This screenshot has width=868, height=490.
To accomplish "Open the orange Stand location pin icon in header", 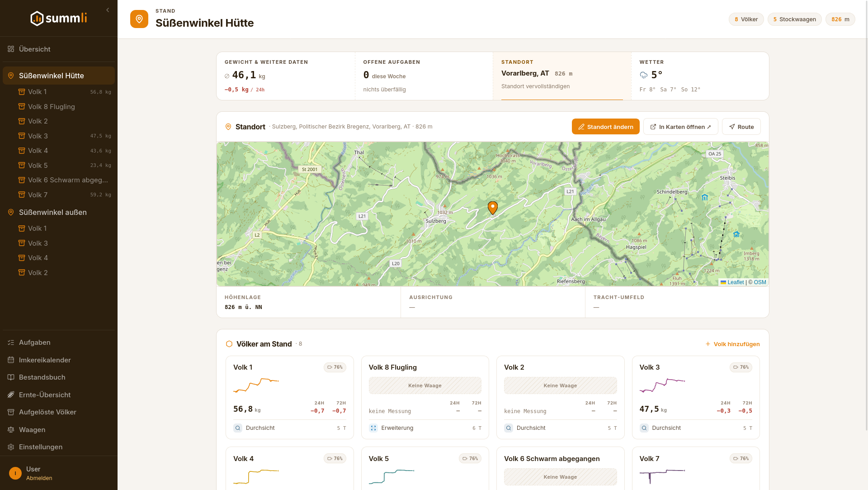I will click(x=139, y=19).
